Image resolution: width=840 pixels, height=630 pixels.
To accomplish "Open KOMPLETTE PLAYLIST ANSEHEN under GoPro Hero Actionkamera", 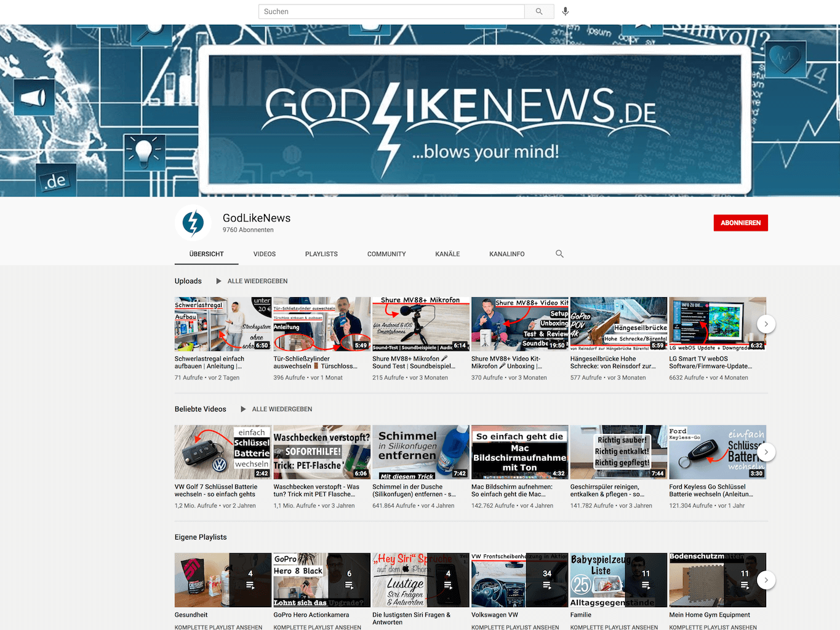I will point(316,626).
